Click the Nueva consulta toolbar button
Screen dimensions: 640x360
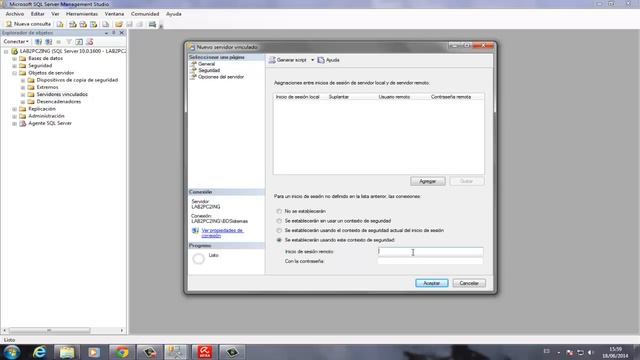(x=28, y=24)
